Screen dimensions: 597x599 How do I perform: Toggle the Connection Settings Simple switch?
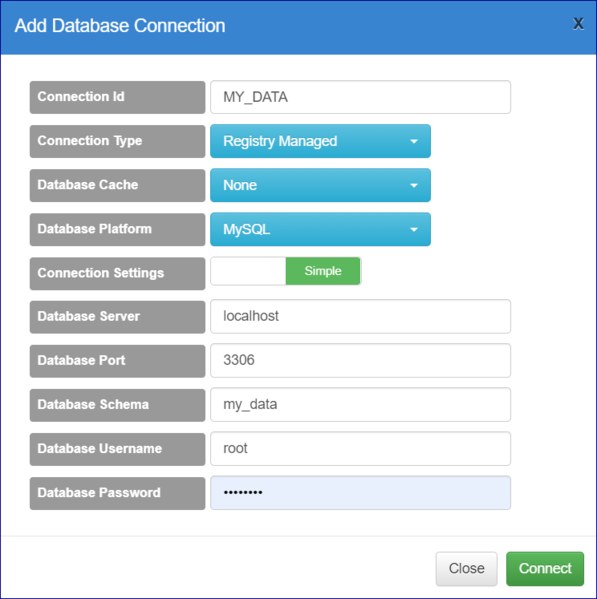tap(286, 271)
